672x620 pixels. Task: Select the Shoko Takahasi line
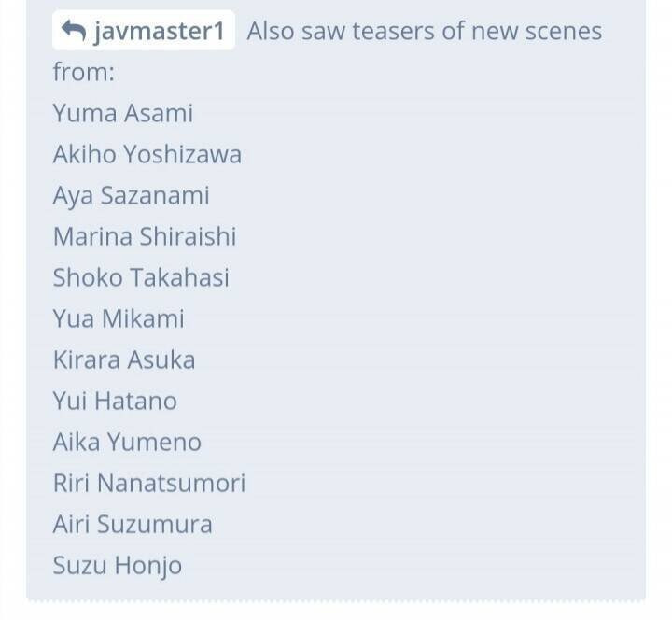pos(141,277)
